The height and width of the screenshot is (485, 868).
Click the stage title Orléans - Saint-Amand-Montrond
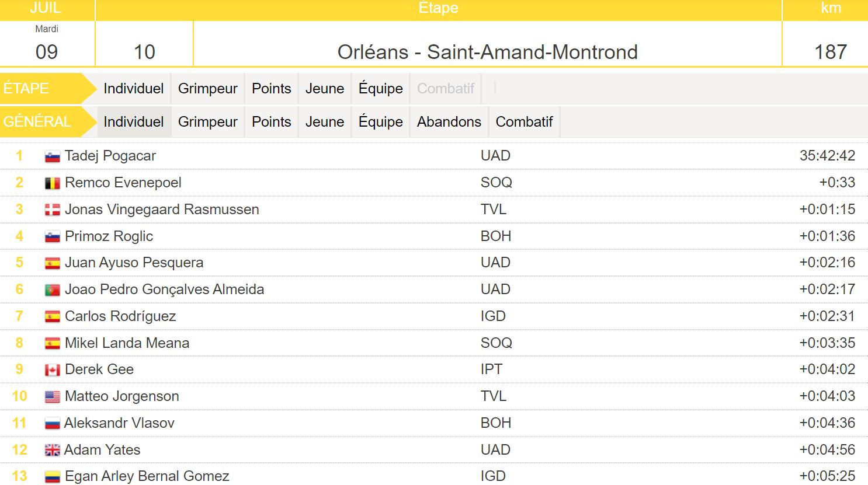(x=487, y=52)
